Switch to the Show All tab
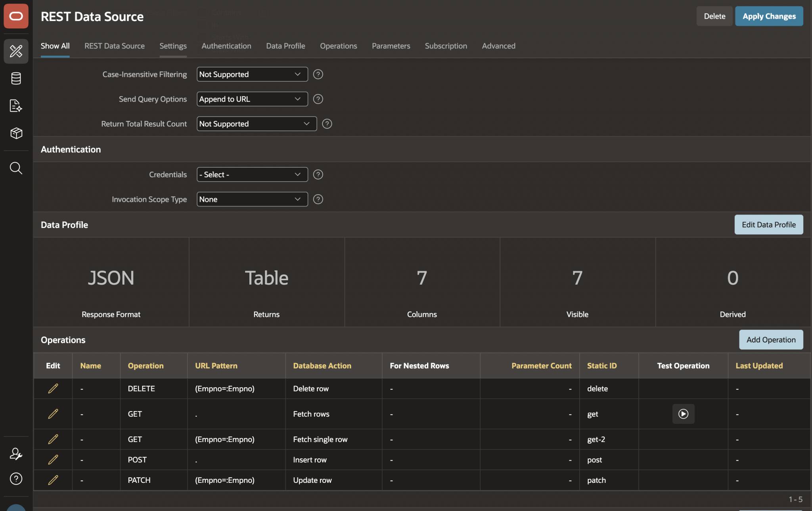 [55, 46]
